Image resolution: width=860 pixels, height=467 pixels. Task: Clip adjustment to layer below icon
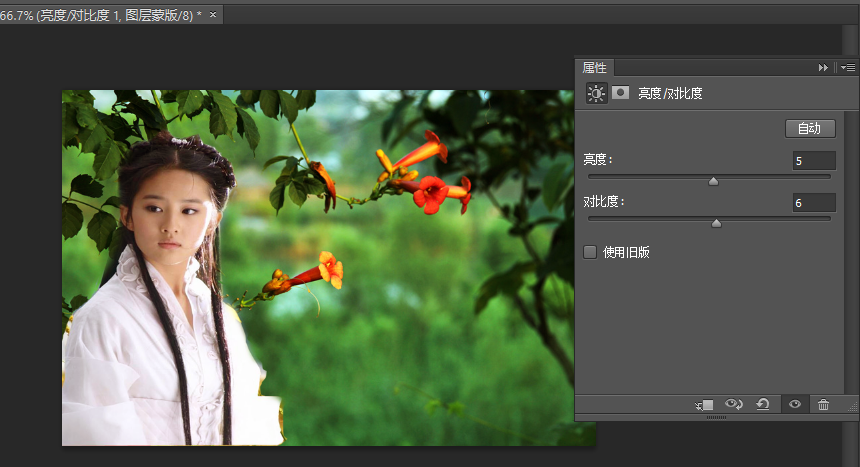click(704, 405)
